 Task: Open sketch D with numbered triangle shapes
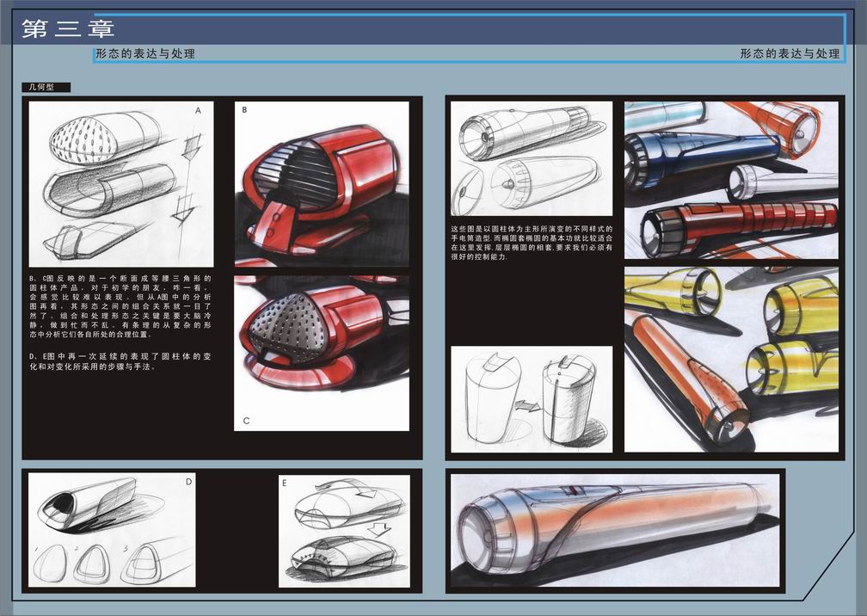tap(112, 530)
